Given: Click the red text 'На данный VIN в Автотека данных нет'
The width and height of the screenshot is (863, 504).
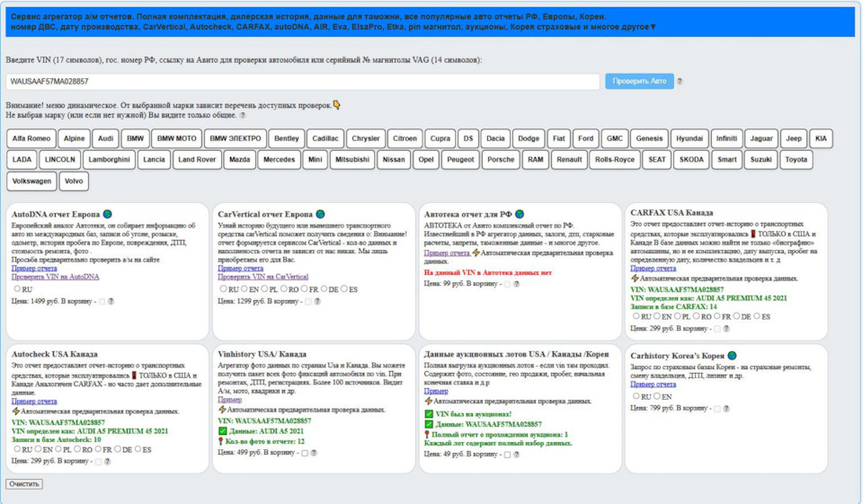Looking at the screenshot, I should pyautogui.click(x=487, y=273).
